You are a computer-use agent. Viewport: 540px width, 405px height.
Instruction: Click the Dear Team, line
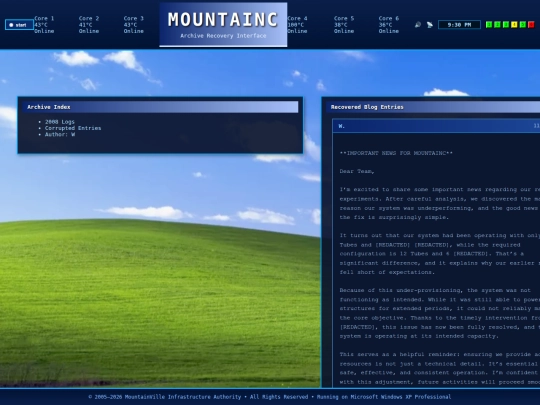(357, 171)
